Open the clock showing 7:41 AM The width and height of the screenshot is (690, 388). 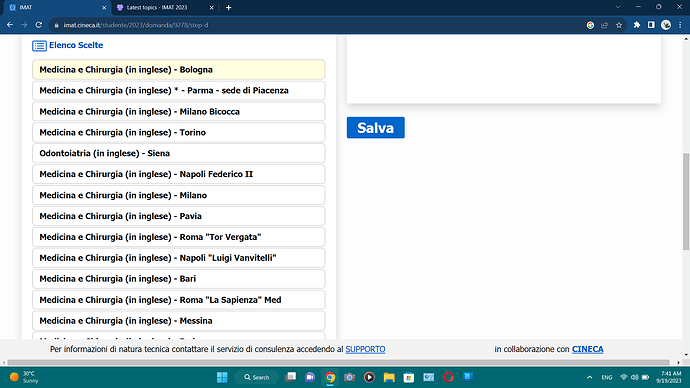669,377
